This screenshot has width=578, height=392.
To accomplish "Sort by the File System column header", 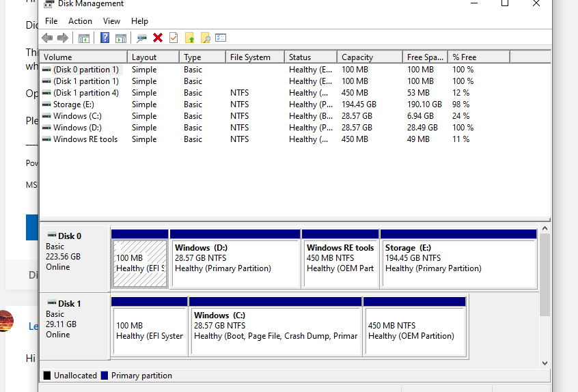I will [x=255, y=57].
